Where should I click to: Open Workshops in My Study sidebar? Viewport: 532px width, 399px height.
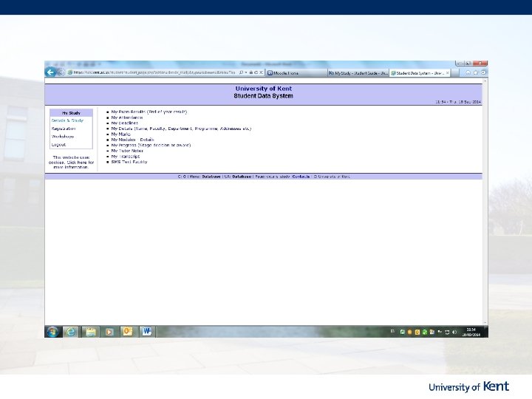[x=62, y=137]
